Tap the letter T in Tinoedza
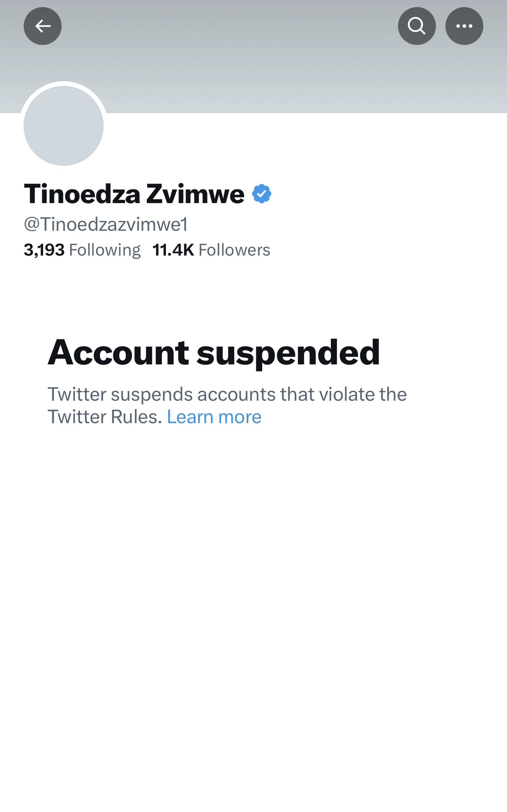Image resolution: width=507 pixels, height=812 pixels. pos(32,194)
